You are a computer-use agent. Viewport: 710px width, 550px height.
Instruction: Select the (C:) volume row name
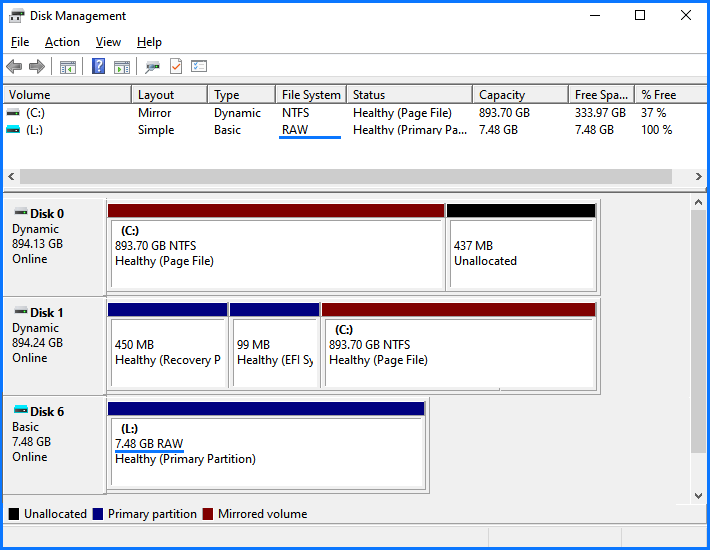(x=35, y=113)
